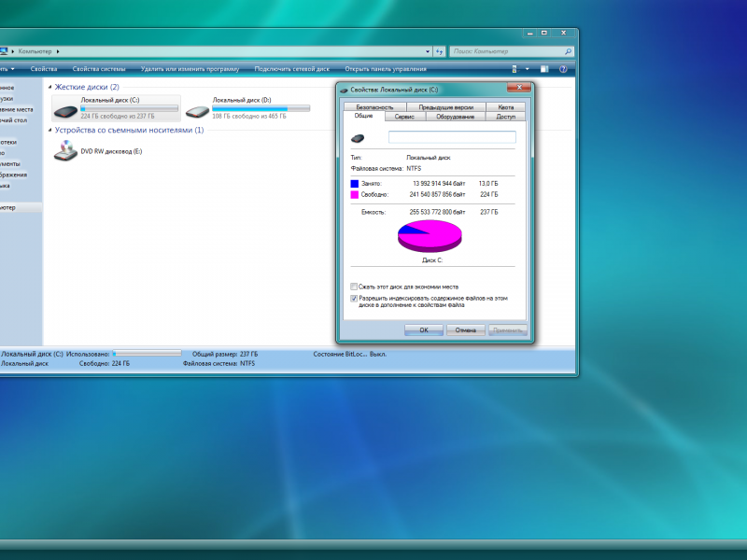Open the view options dropdown arrow in the toolbar
747x560 pixels.
click(x=527, y=69)
